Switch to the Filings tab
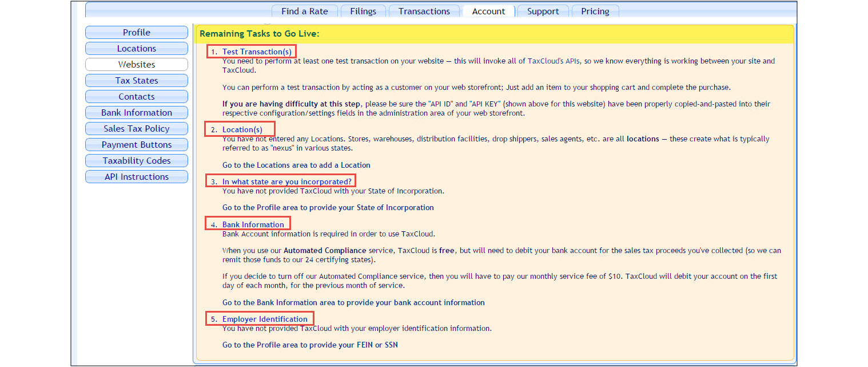The width and height of the screenshot is (868, 367). pyautogui.click(x=363, y=11)
